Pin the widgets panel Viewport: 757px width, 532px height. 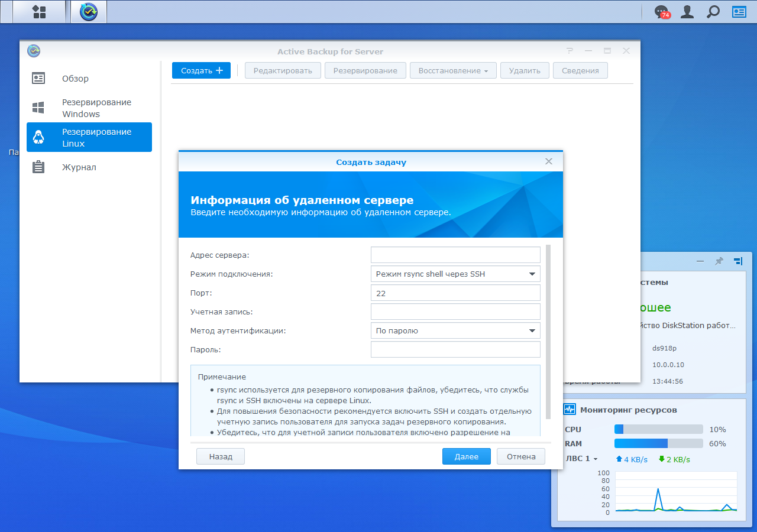coord(719,261)
